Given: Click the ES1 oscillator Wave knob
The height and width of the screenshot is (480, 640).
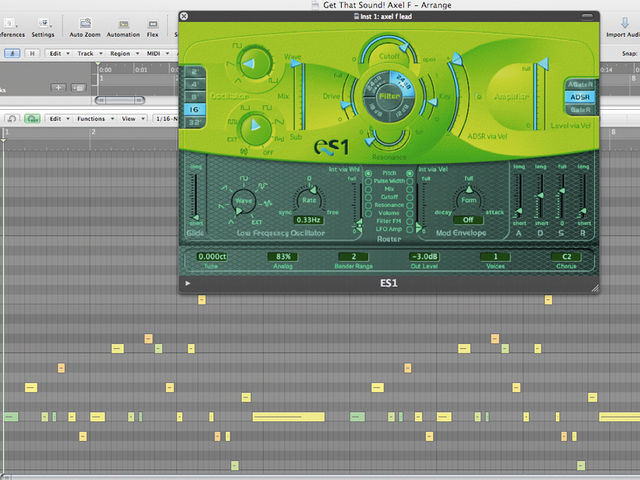Looking at the screenshot, I should click(x=255, y=63).
